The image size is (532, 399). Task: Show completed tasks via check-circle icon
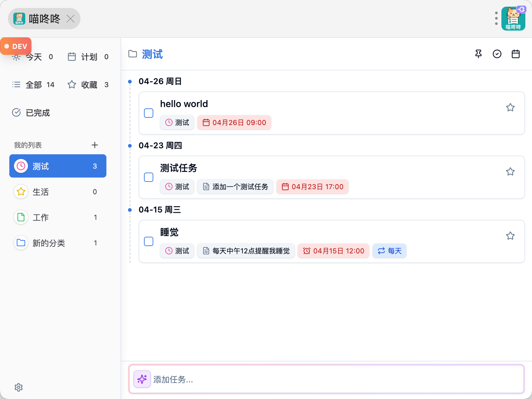point(497,54)
